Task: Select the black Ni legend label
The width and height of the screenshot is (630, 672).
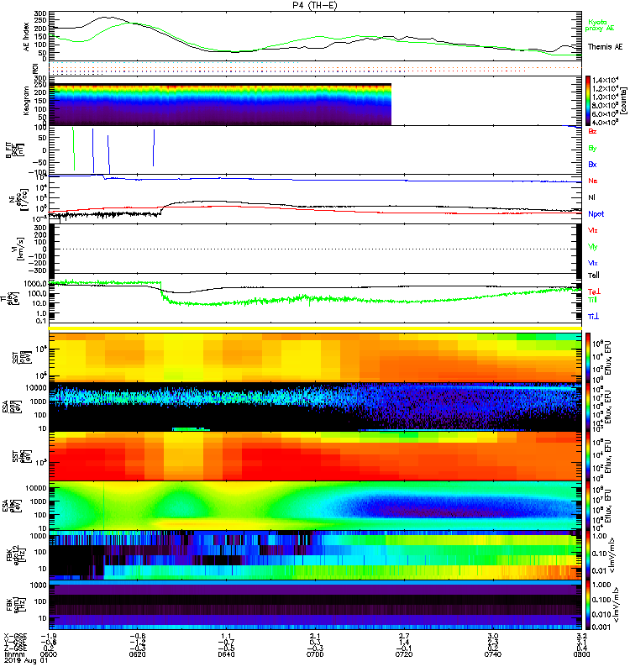Action: point(592,197)
